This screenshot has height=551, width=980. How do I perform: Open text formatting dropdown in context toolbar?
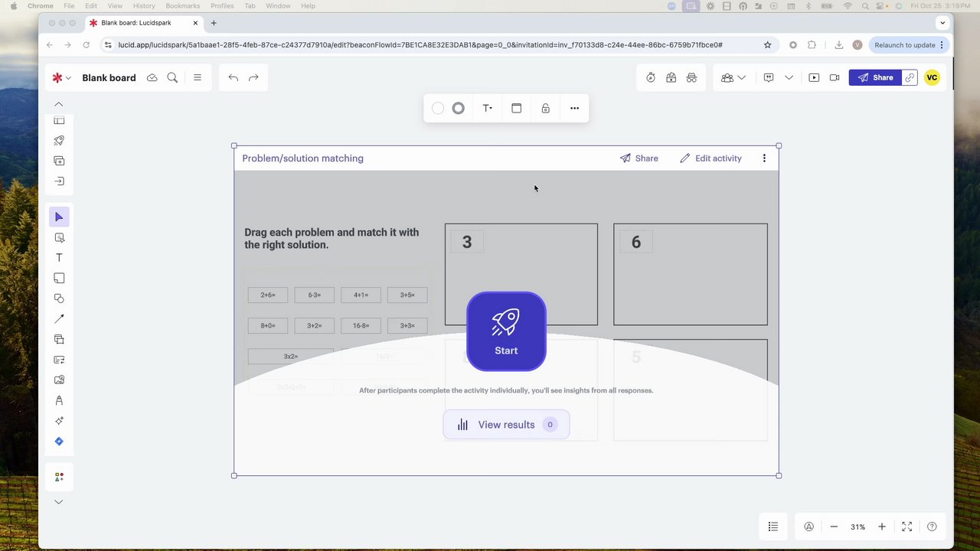(487, 109)
